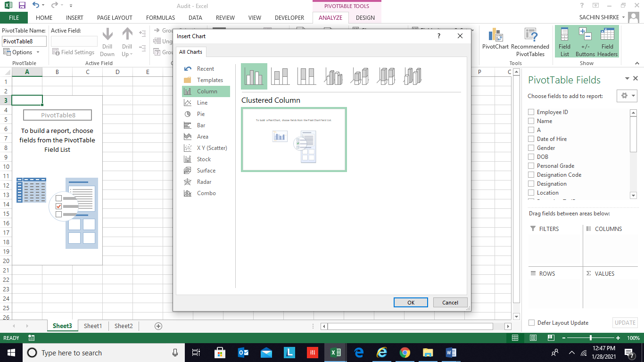Open the PivotTable Options dropdown
Viewport: 644px width, 362px height.
pos(21,52)
